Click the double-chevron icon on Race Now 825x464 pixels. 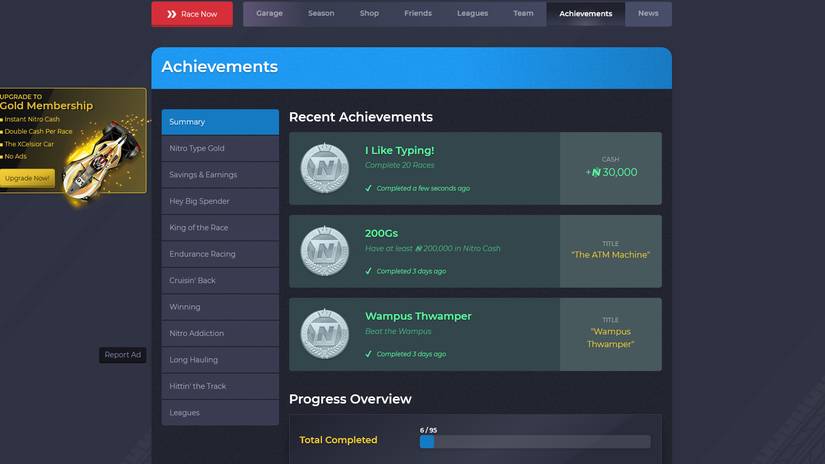pyautogui.click(x=172, y=14)
